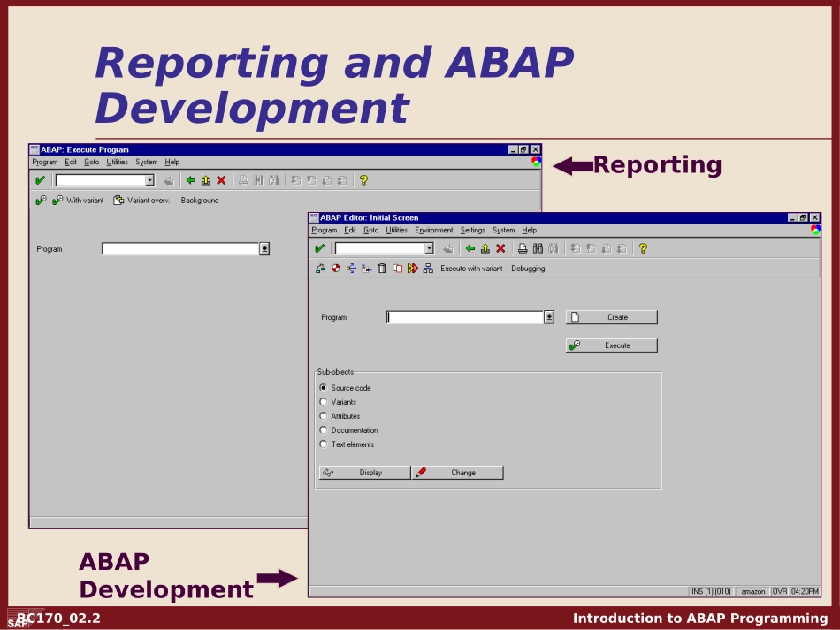Select Source code radio button
This screenshot has width=840, height=630.
323,388
